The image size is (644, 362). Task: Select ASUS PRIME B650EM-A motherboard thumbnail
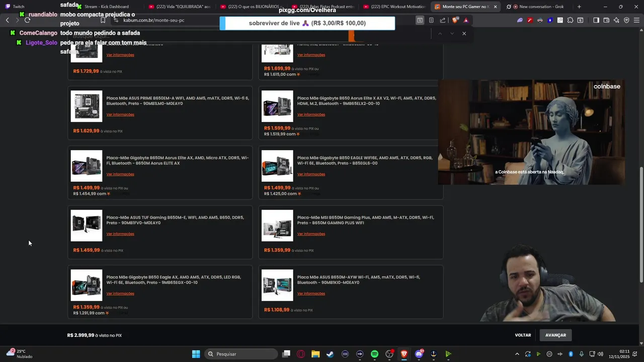pos(87,106)
